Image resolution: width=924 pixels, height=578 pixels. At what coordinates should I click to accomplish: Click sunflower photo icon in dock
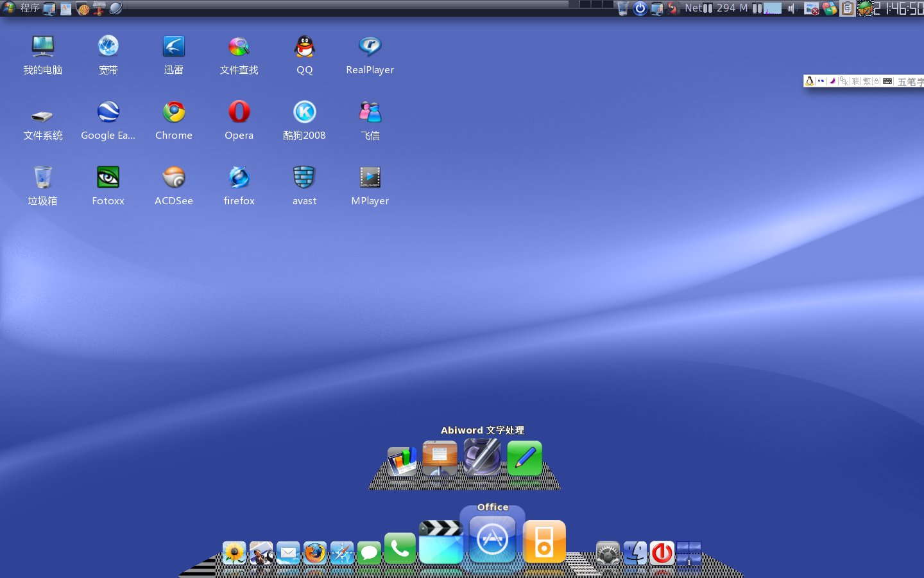tap(234, 554)
